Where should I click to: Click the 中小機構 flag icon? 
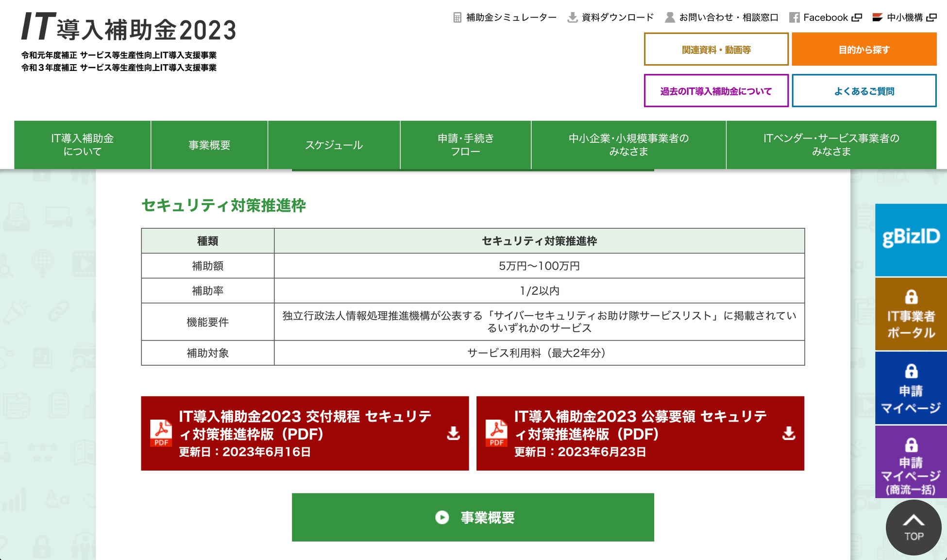[x=877, y=17]
